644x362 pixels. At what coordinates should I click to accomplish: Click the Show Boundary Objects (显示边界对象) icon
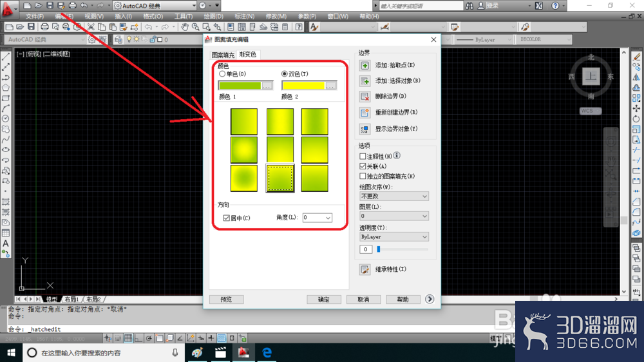[365, 129]
